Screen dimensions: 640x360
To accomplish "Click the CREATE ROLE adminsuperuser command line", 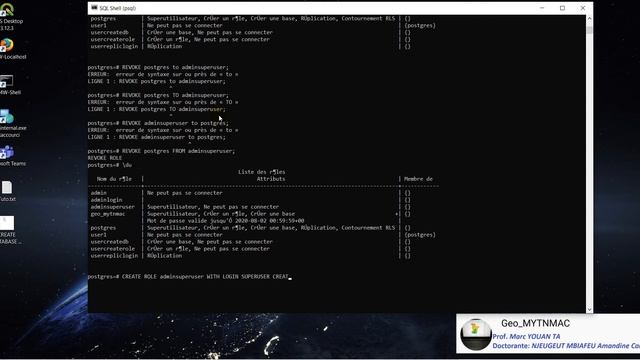I will click(189, 277).
